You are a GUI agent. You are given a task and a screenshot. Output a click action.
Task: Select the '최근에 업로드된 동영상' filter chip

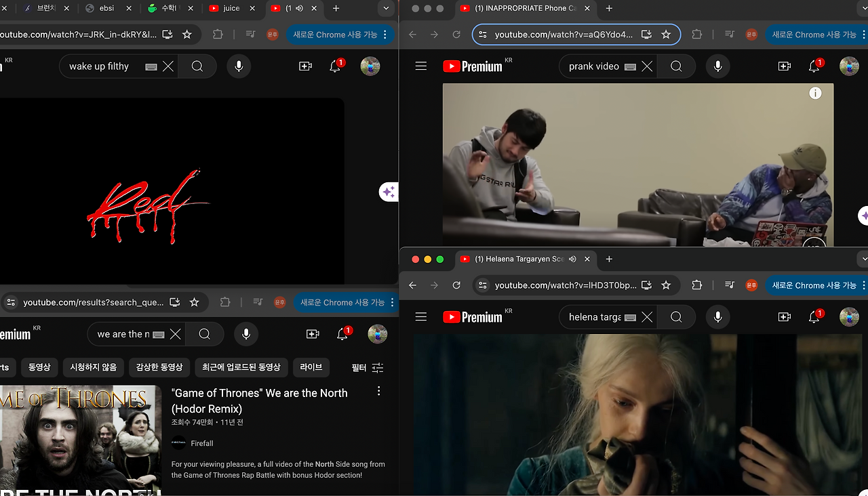[241, 367]
